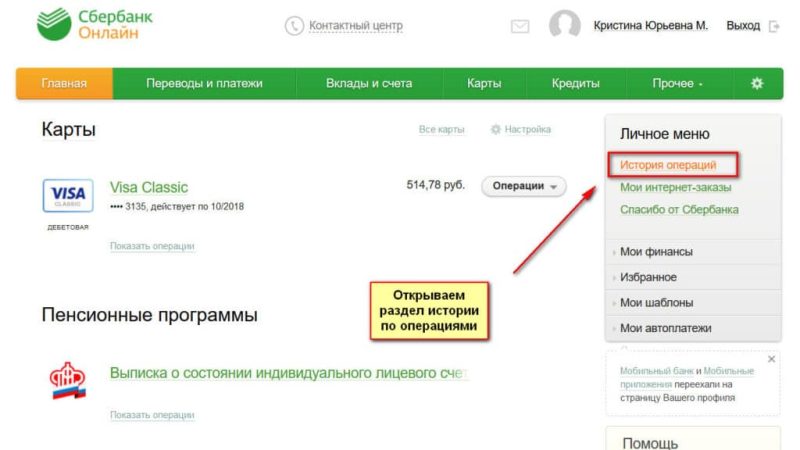
Task: Expand Избранное section
Action: click(x=693, y=277)
